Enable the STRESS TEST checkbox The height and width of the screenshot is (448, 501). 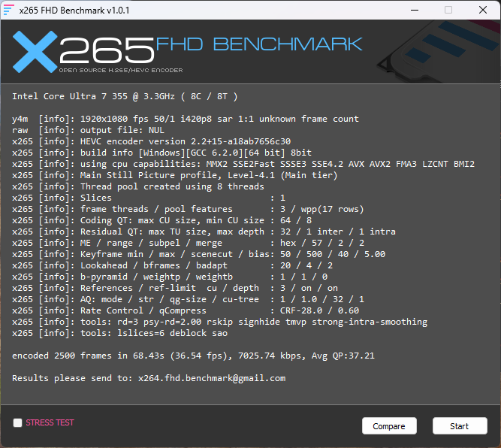pos(17,423)
